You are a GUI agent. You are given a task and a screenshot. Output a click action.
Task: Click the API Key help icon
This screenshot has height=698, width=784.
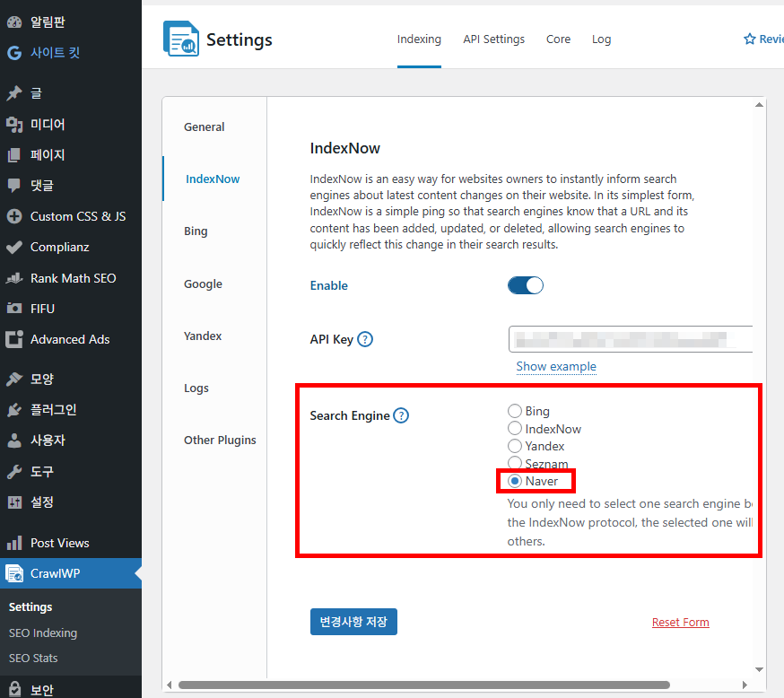(365, 339)
